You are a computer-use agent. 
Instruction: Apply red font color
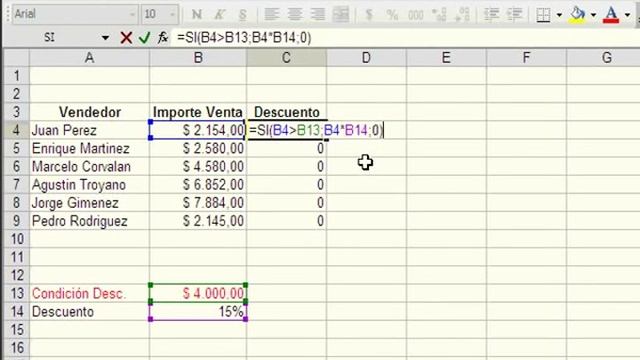[611, 15]
